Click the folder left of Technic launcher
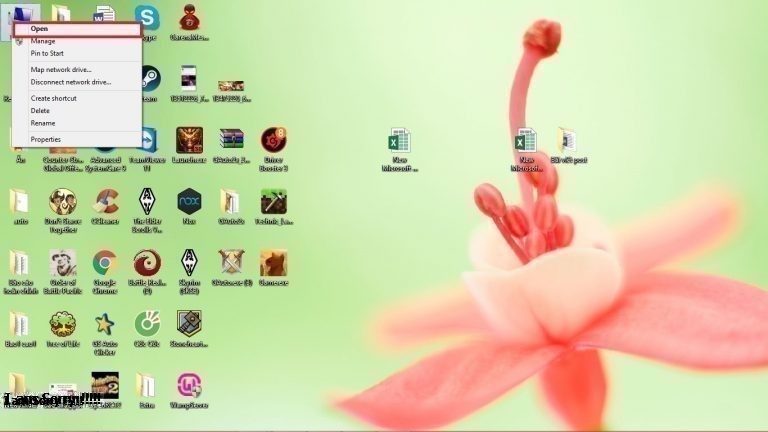 tap(231, 201)
